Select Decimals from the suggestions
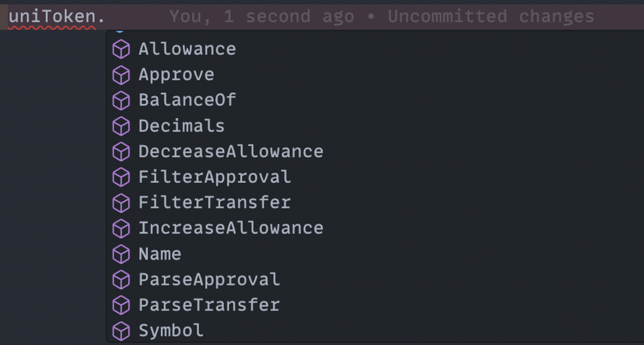644x345 pixels. (375, 126)
